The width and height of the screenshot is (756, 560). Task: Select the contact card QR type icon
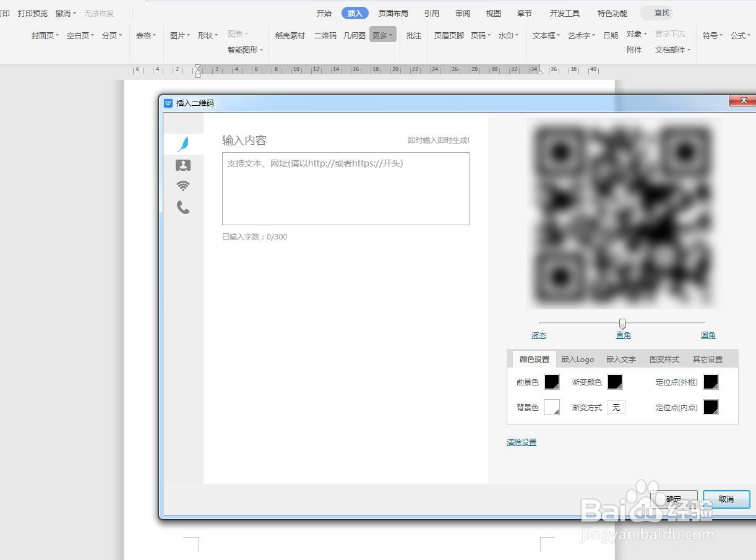183,165
